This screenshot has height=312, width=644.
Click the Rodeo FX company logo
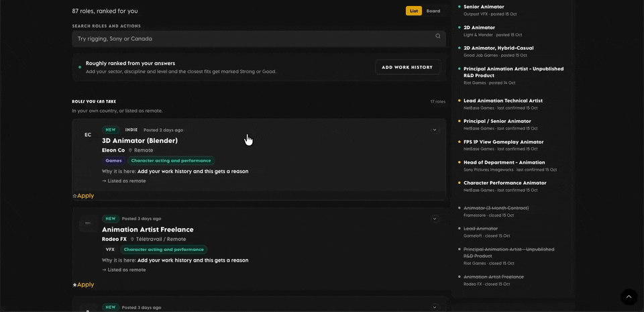(88, 223)
